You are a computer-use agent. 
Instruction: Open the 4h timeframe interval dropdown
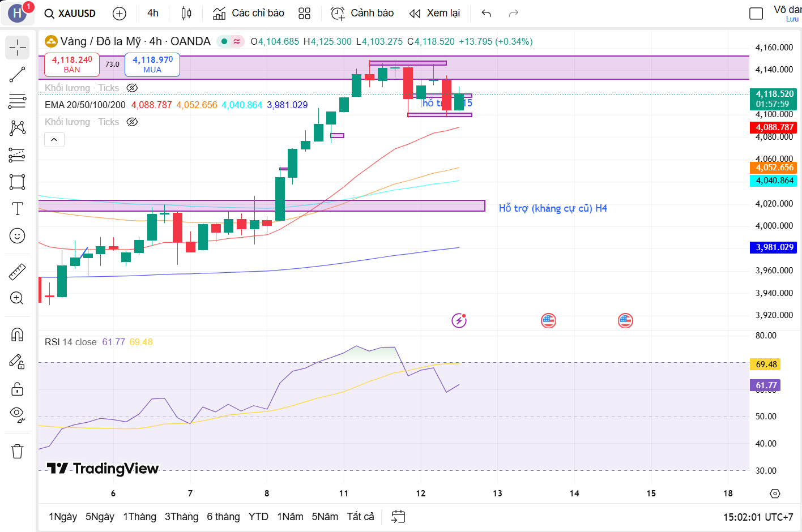point(153,14)
